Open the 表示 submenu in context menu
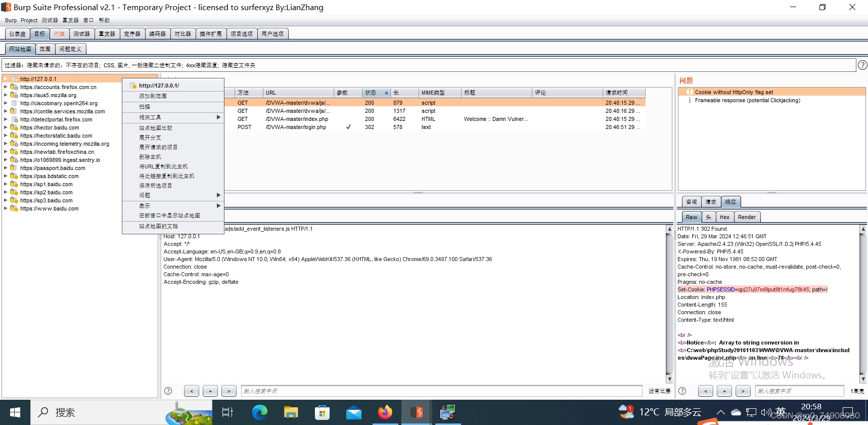The width and height of the screenshot is (868, 425). pos(173,206)
